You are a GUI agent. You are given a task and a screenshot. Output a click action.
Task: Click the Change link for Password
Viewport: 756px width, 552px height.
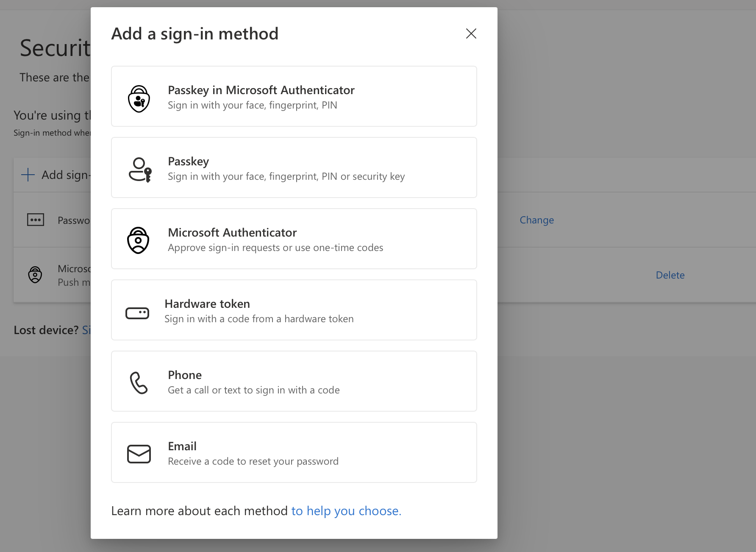point(537,220)
